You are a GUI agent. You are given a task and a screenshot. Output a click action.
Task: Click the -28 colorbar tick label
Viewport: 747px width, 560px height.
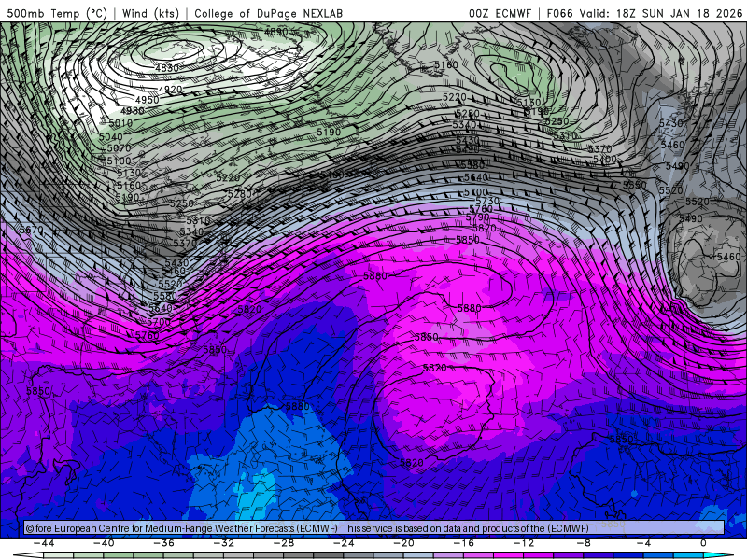pyautogui.click(x=284, y=543)
